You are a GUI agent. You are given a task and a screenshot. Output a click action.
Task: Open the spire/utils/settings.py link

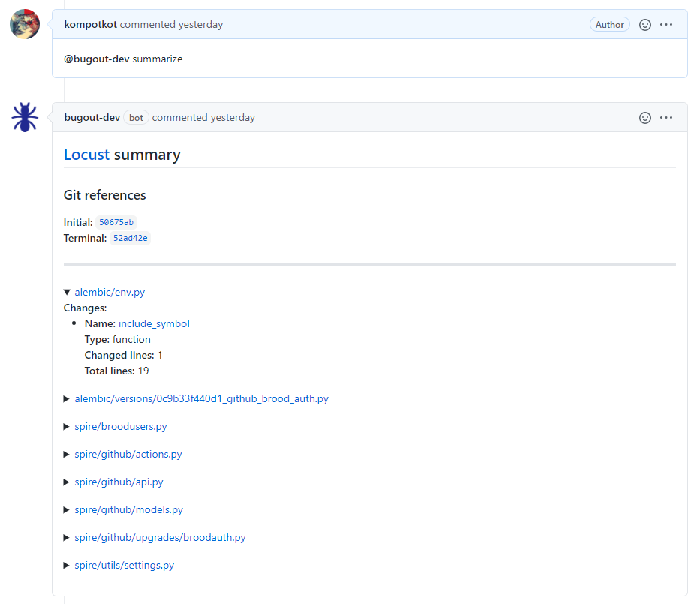point(124,565)
